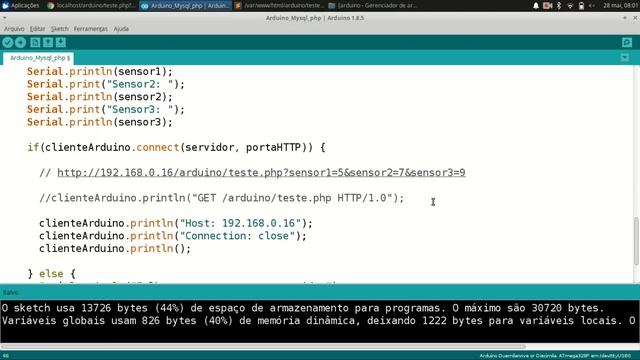This screenshot has height=360, width=640.
Task: Click the line 'Serial.println(sensor1);'
Action: (x=100, y=71)
